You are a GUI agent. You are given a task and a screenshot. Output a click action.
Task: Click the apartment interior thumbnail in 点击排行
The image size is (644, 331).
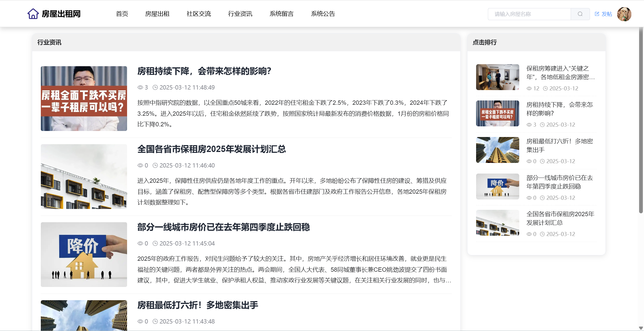(x=497, y=77)
